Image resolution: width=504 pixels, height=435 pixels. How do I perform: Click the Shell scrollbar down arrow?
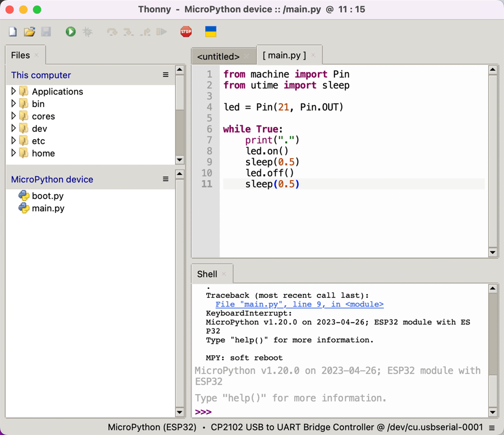coord(493,412)
